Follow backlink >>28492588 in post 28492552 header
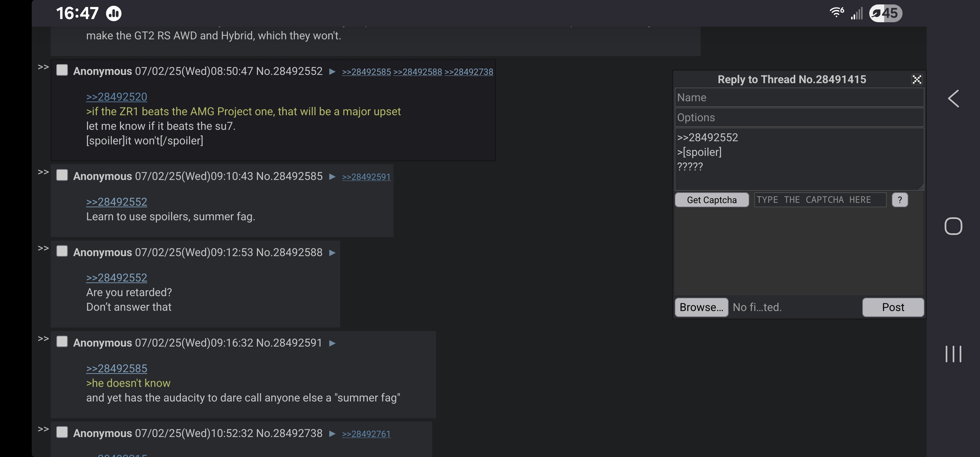980x457 pixels. click(417, 72)
